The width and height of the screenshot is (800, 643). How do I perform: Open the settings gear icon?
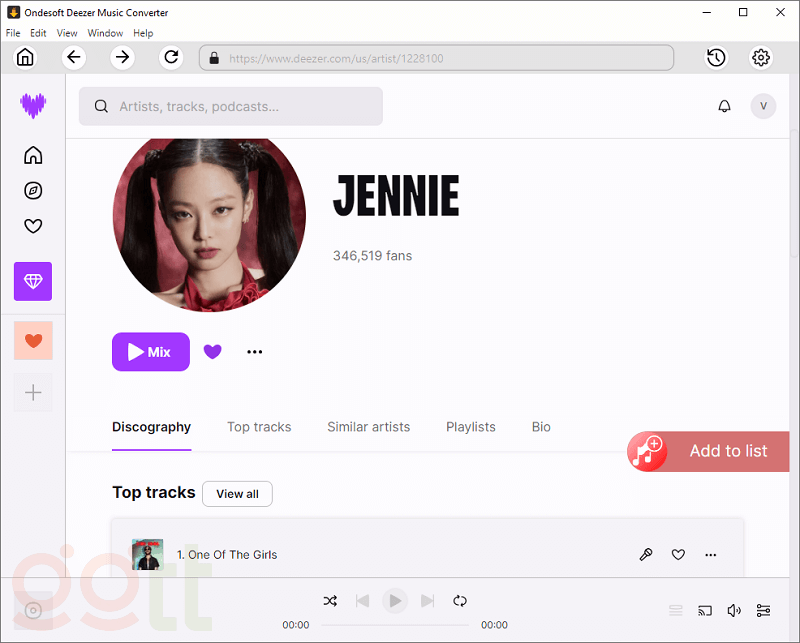tap(761, 58)
